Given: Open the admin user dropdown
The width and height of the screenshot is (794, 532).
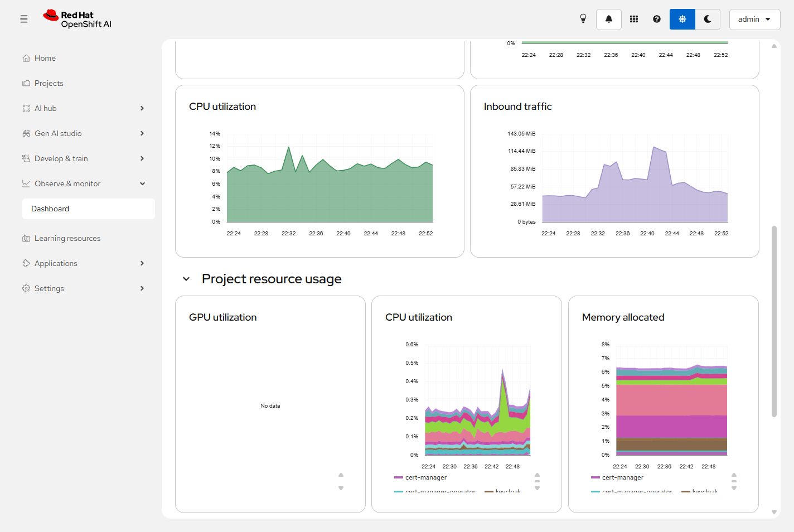Looking at the screenshot, I should pos(754,19).
